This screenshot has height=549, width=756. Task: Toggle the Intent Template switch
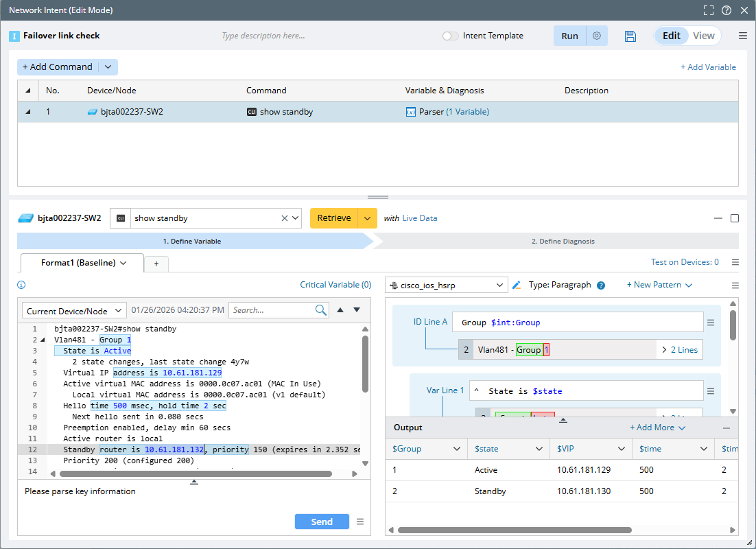(450, 36)
